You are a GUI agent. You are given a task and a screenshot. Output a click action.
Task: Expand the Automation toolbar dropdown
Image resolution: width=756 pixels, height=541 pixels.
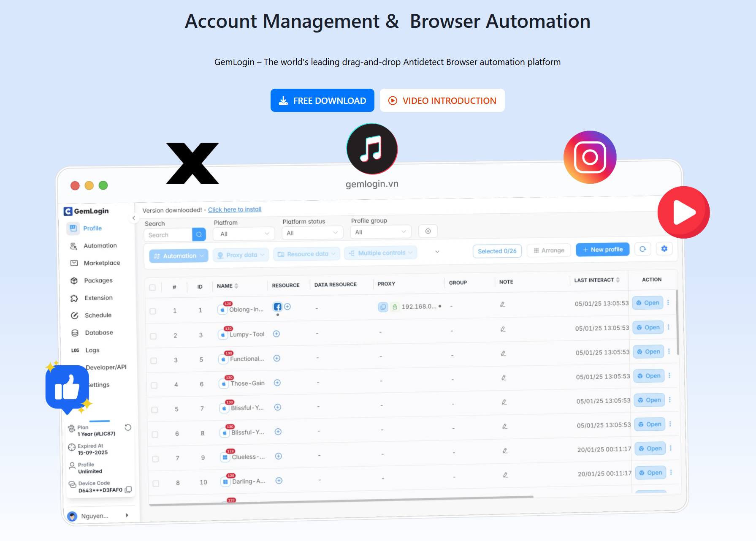click(179, 256)
